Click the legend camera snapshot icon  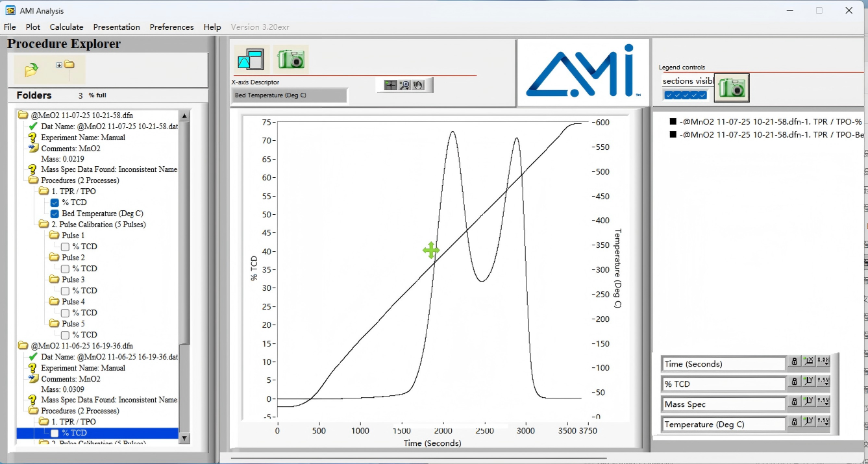point(732,88)
